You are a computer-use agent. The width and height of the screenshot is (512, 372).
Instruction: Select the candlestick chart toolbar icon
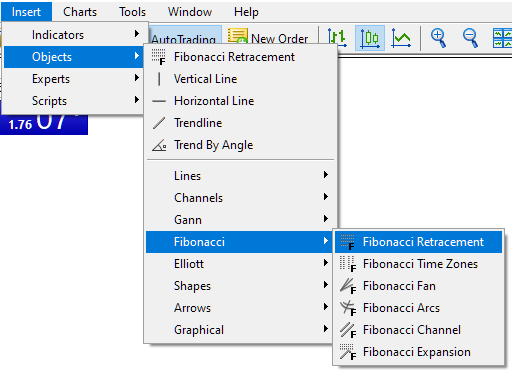pos(370,38)
